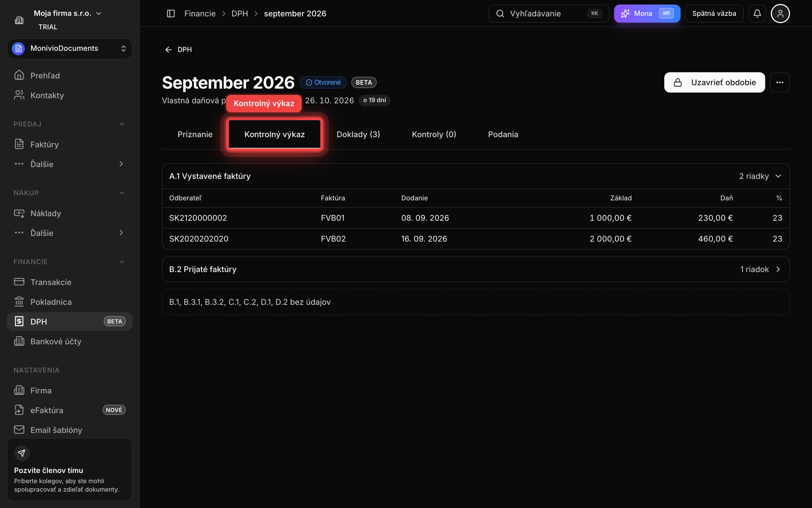Collapse the NÁKUP section
The image size is (812, 508).
coord(122,193)
